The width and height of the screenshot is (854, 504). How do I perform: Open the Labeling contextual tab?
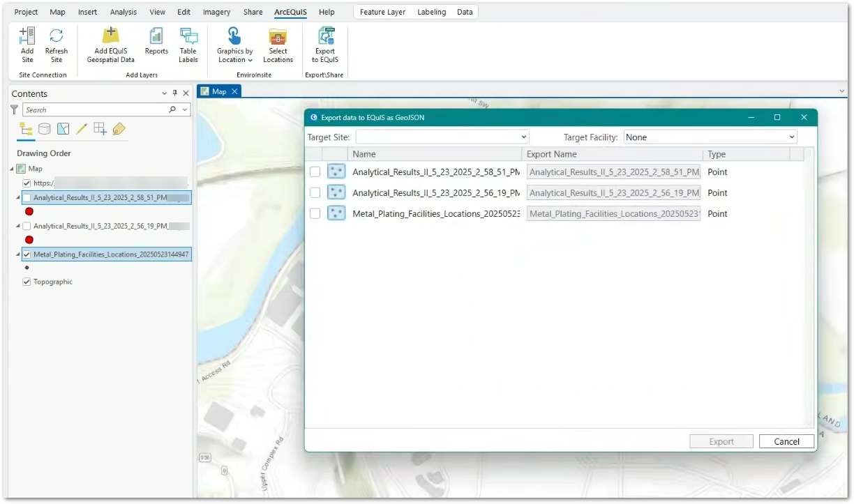pyautogui.click(x=431, y=12)
